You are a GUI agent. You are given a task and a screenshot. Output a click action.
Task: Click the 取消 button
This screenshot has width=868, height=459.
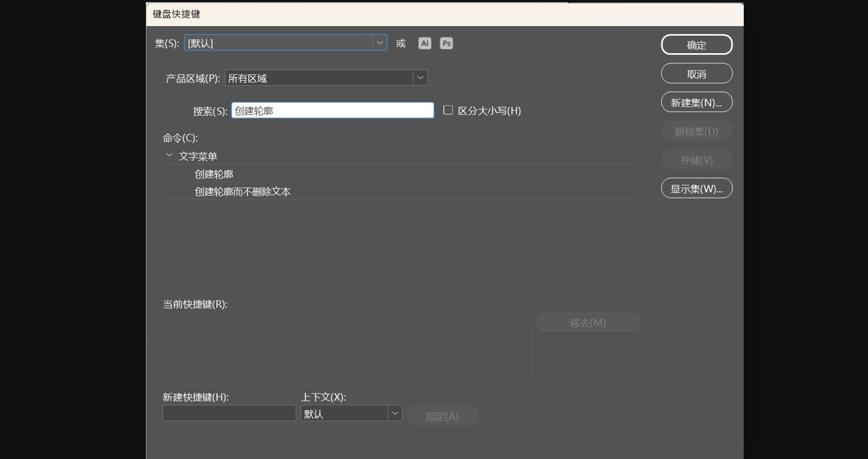coord(697,74)
